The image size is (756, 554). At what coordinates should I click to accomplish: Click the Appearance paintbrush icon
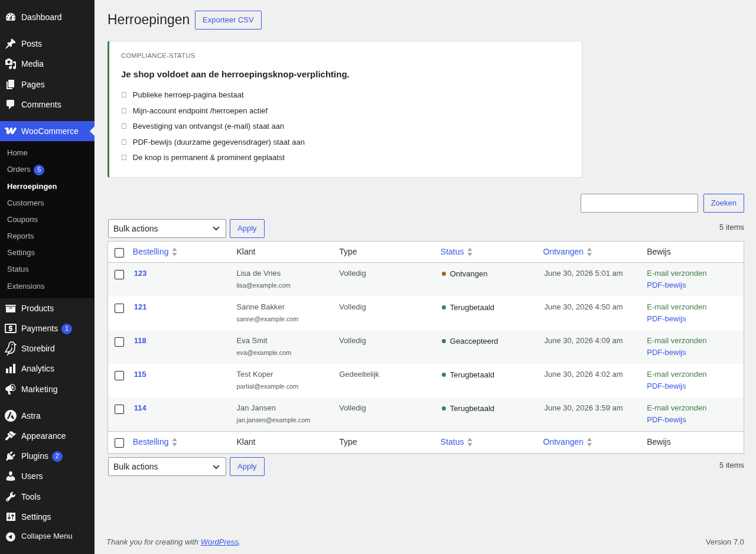coord(11,436)
